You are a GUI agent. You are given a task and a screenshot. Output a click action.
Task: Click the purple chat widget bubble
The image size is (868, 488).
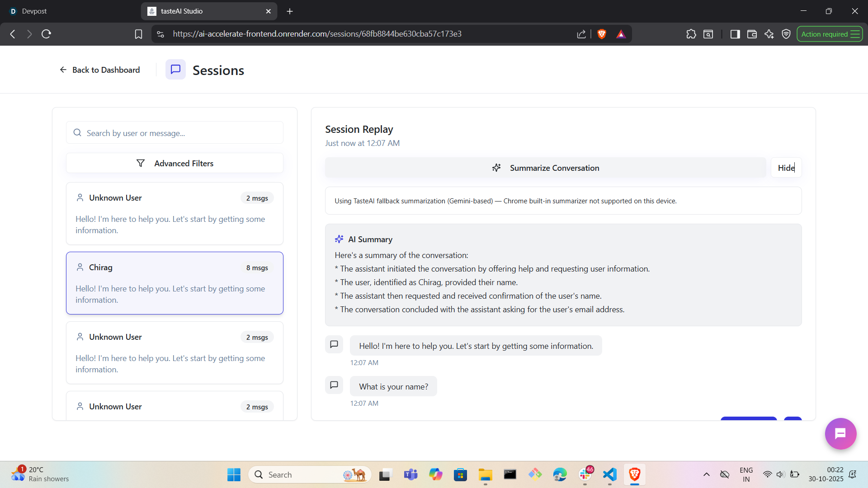840,434
